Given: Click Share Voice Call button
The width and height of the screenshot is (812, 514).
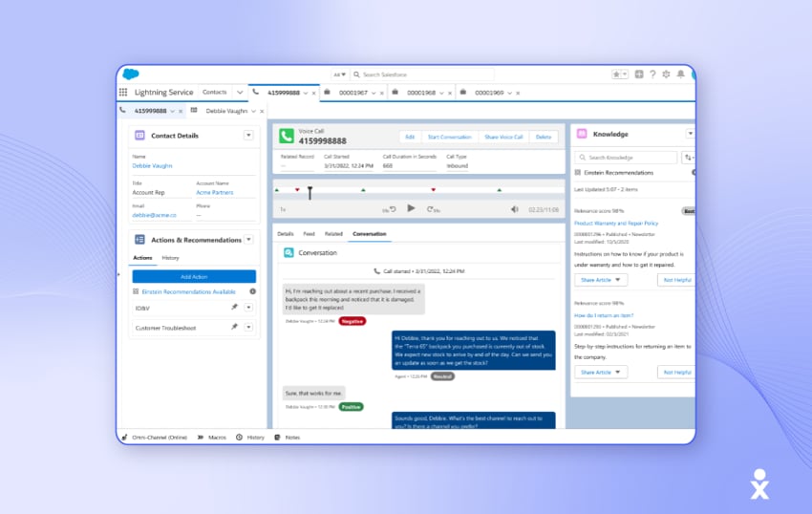Looking at the screenshot, I should [503, 137].
